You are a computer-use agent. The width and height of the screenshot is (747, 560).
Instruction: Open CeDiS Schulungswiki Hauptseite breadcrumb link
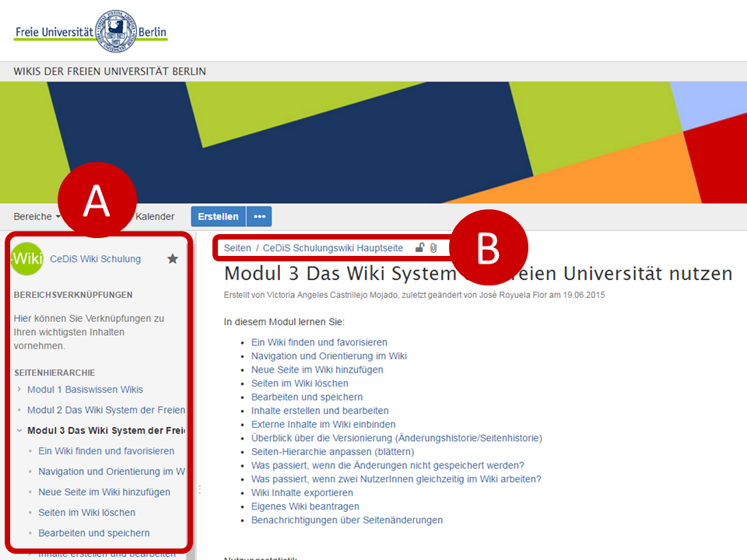tap(333, 248)
